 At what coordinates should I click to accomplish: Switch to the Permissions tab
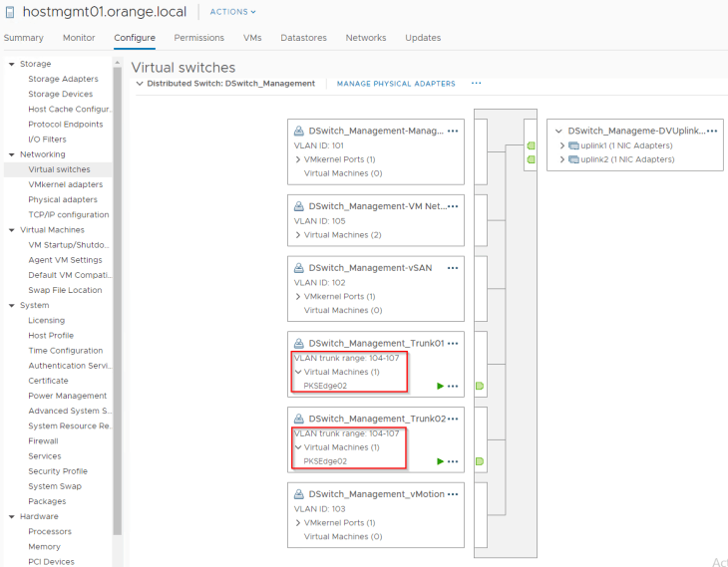point(198,38)
